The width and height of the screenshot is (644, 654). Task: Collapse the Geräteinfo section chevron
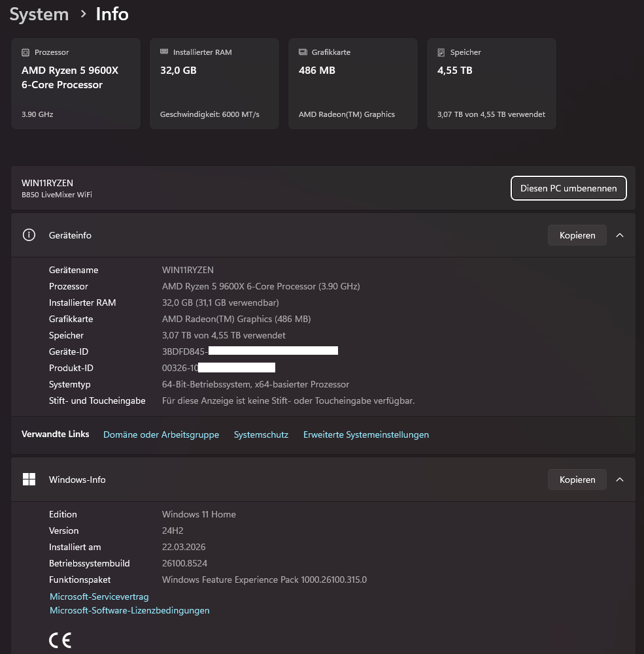pyautogui.click(x=620, y=235)
